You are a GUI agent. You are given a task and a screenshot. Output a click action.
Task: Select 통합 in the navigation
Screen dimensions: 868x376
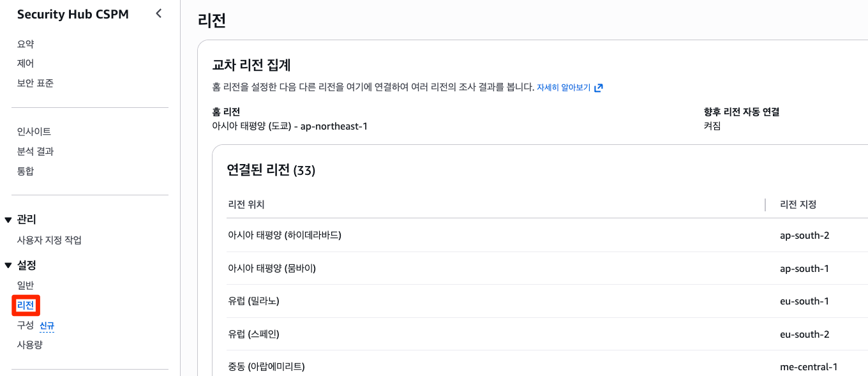pos(26,171)
